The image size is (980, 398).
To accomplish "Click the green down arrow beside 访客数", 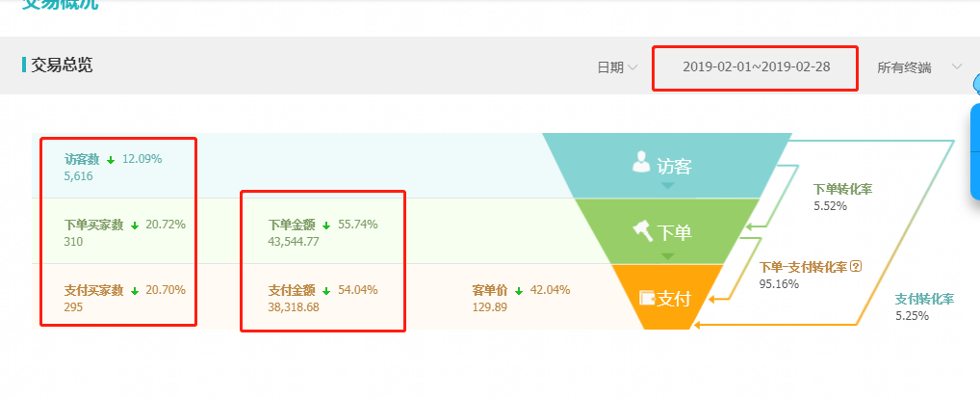I will click(x=111, y=160).
